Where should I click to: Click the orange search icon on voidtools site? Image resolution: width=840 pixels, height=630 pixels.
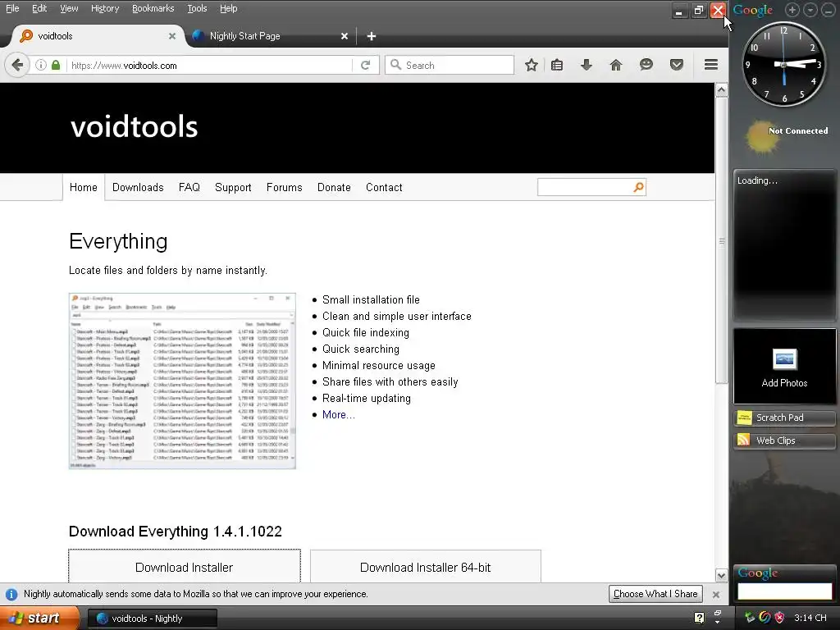tap(638, 187)
